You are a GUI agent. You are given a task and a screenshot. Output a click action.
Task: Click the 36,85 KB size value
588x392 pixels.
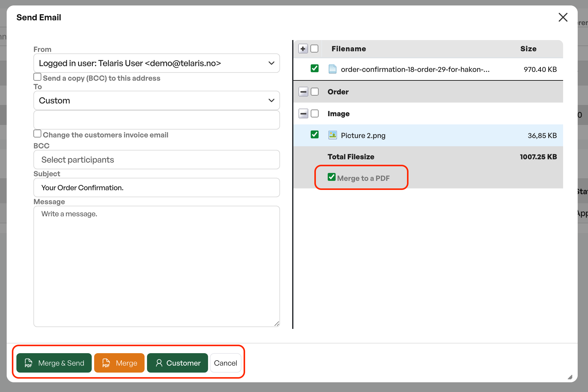click(x=542, y=136)
